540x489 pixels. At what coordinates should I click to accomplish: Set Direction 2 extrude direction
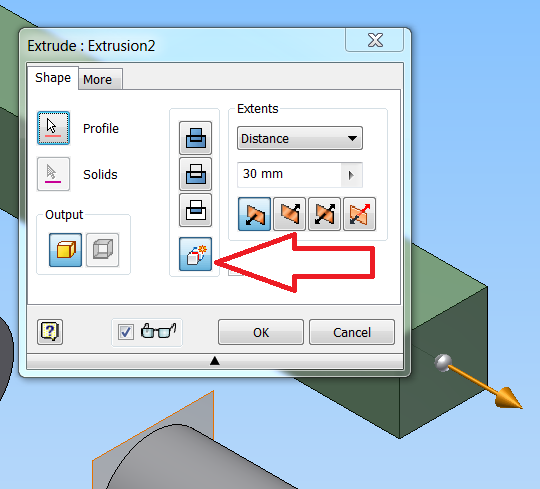coord(289,214)
